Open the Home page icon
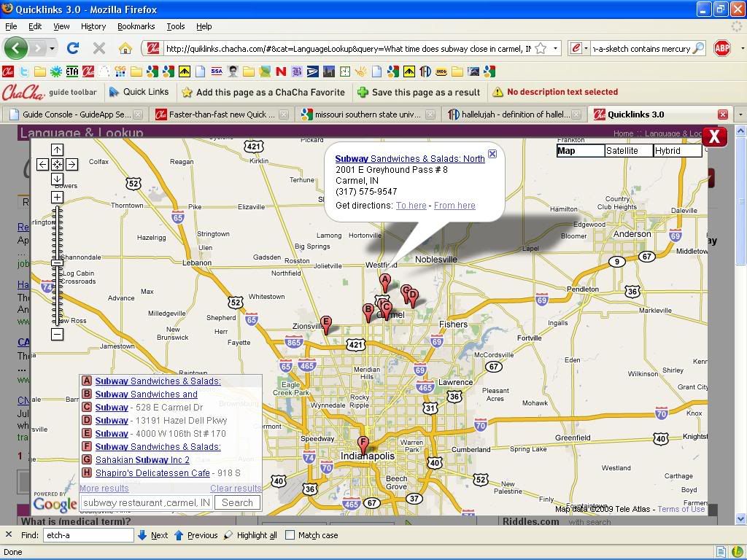 click(x=125, y=48)
